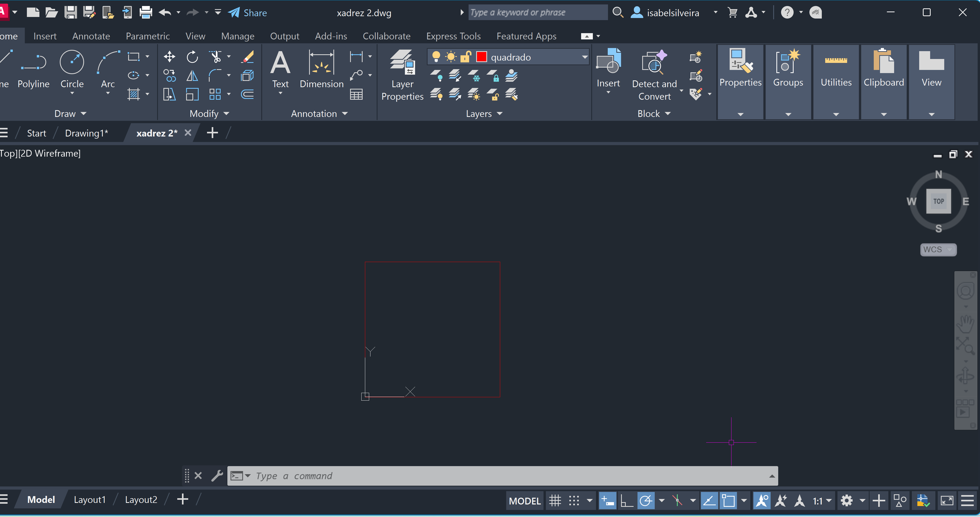Screen dimensions: 980x517
Task: Toggle snap mode in status bar
Action: [574, 501]
